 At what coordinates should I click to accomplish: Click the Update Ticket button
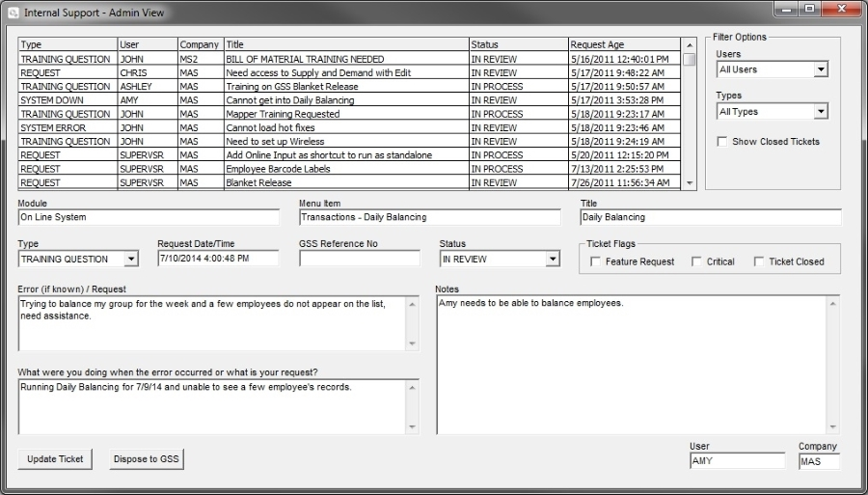[x=55, y=459]
